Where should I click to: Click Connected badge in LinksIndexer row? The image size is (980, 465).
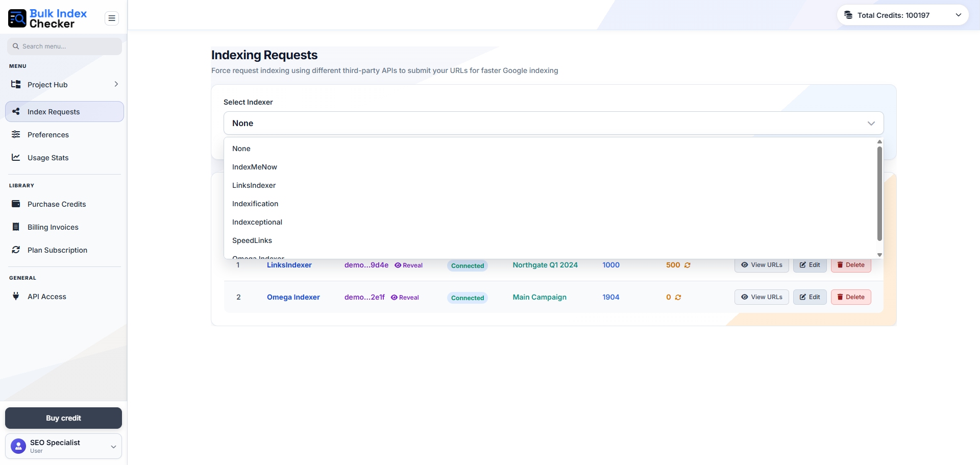tap(468, 265)
